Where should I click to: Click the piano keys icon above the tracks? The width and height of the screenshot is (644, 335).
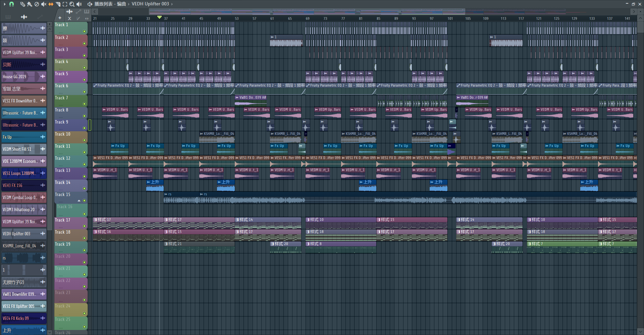87,12
